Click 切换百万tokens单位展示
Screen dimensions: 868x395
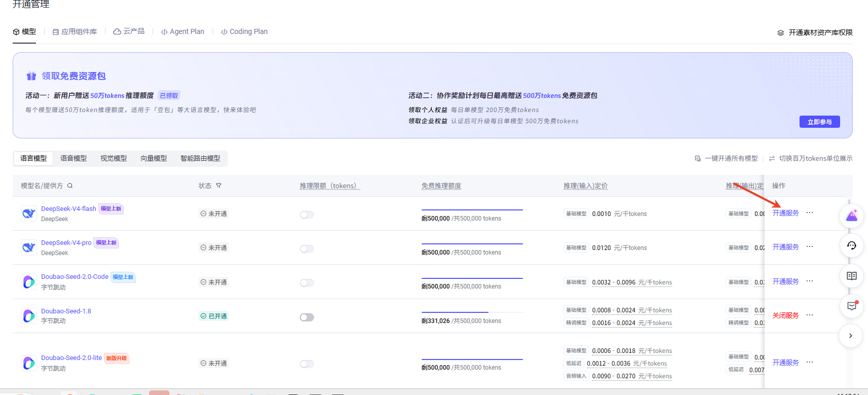[811, 158]
